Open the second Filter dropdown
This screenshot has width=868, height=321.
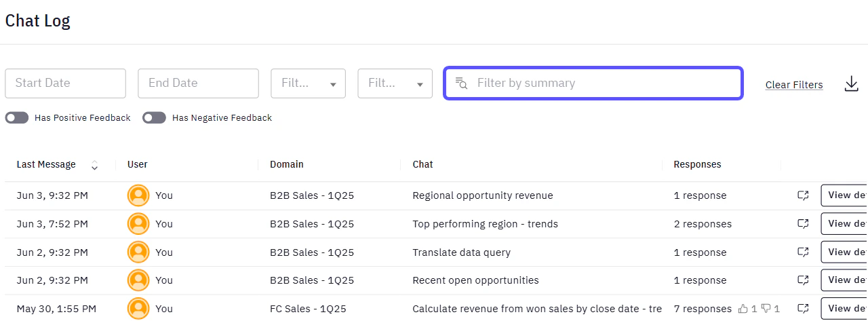coord(395,83)
